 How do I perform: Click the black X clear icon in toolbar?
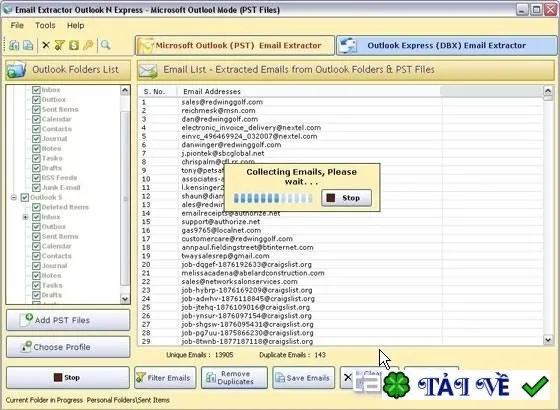46,45
